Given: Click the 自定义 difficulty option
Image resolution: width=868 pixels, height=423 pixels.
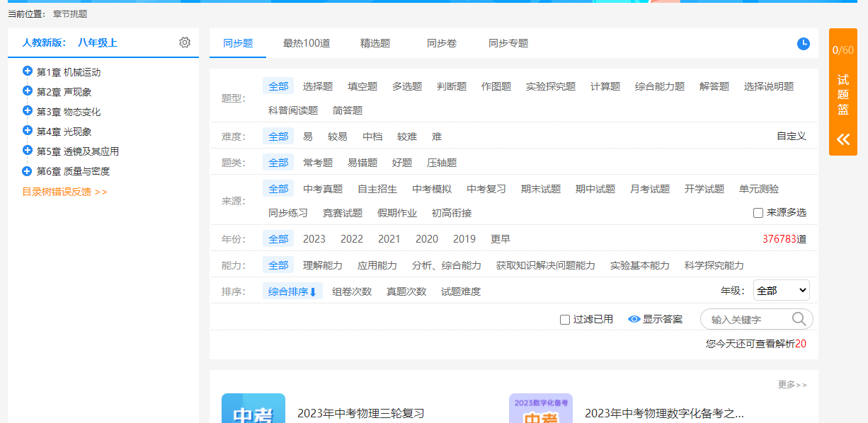Looking at the screenshot, I should (x=792, y=137).
